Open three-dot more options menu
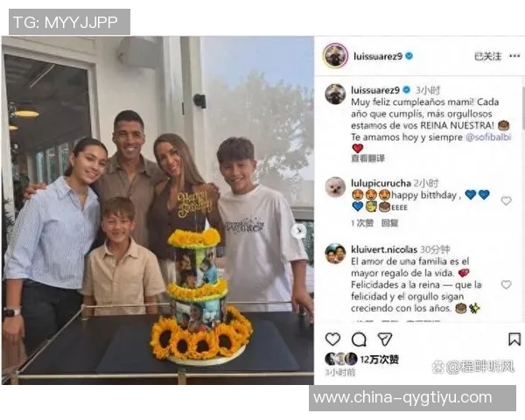This screenshot has width=525, height=420. [514, 56]
